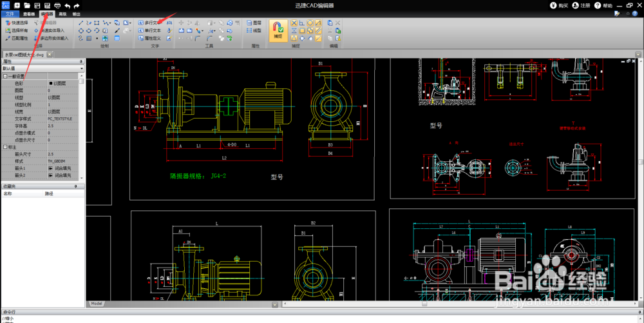
Task: Open the 默认值 dropdown in properties panel
Action: coord(43,68)
